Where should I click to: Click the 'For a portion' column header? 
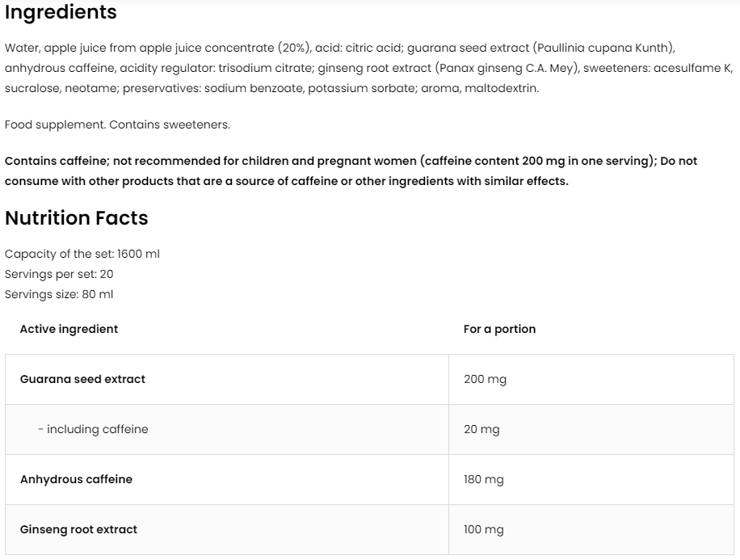[499, 329]
